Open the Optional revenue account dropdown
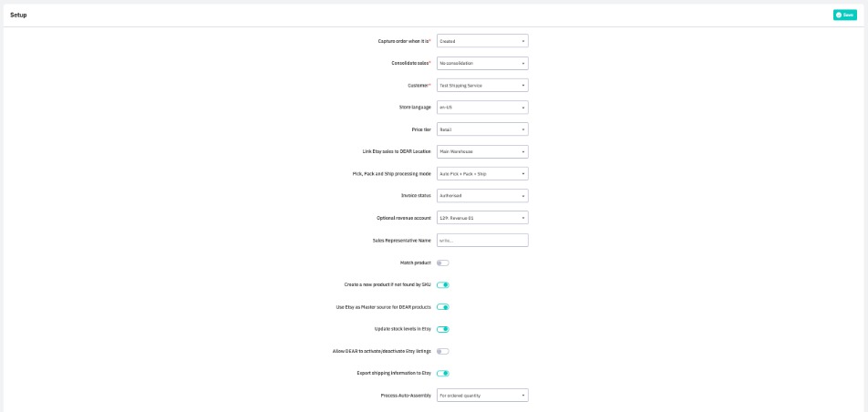The width and height of the screenshot is (868, 412). pos(482,218)
